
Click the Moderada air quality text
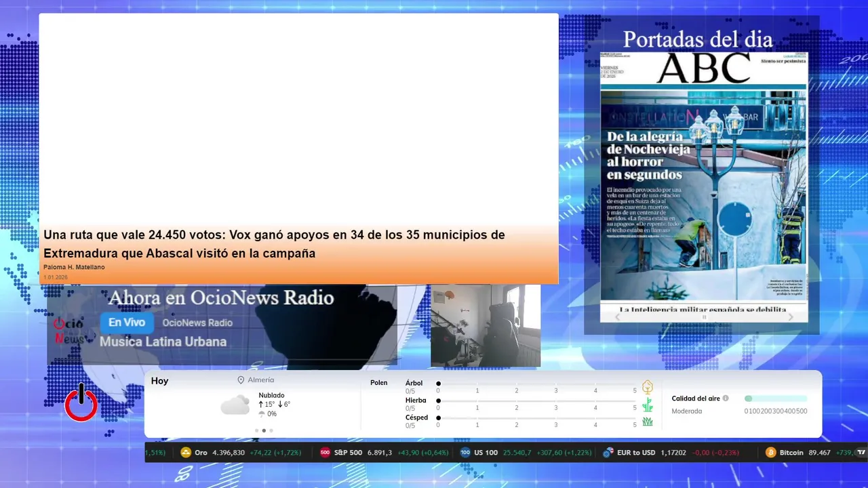[x=687, y=411]
